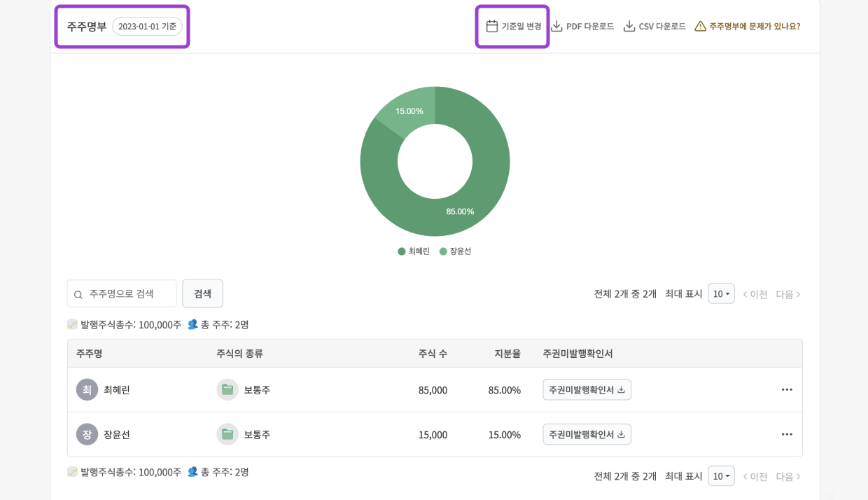Click the calendar icon for 기준일 변경

point(492,26)
